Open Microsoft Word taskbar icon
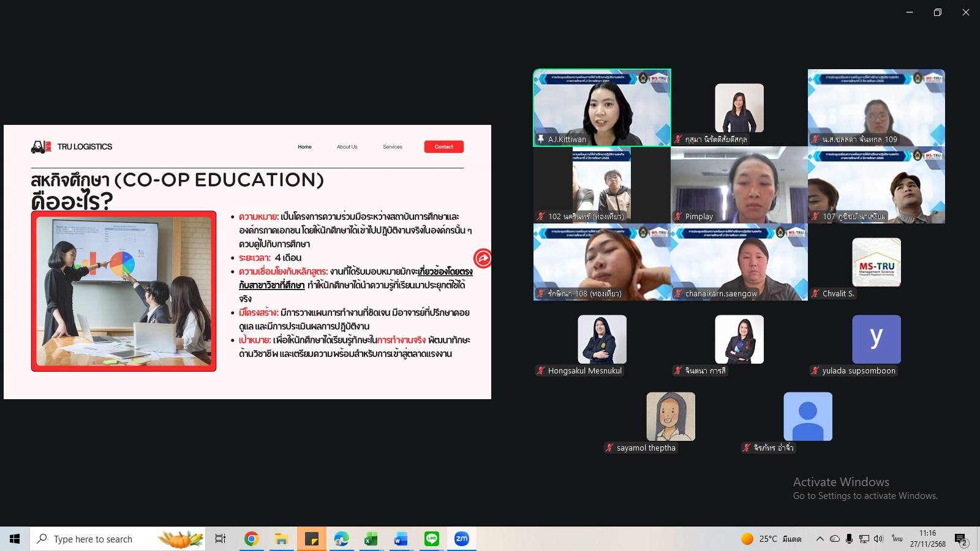 (401, 539)
